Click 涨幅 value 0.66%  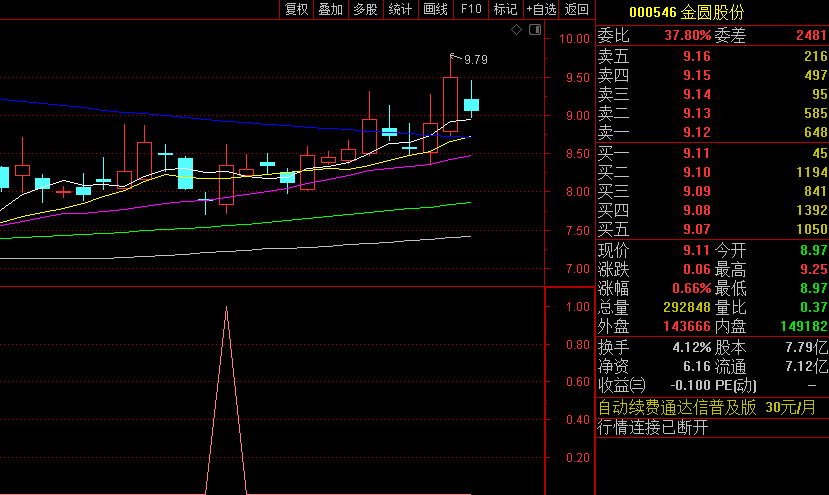point(692,288)
